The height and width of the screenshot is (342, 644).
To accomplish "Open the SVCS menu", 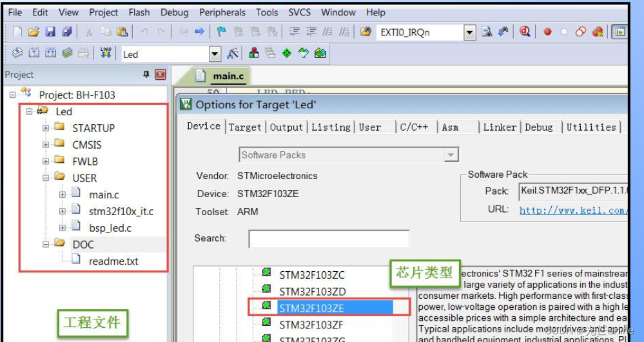I will pyautogui.click(x=299, y=12).
